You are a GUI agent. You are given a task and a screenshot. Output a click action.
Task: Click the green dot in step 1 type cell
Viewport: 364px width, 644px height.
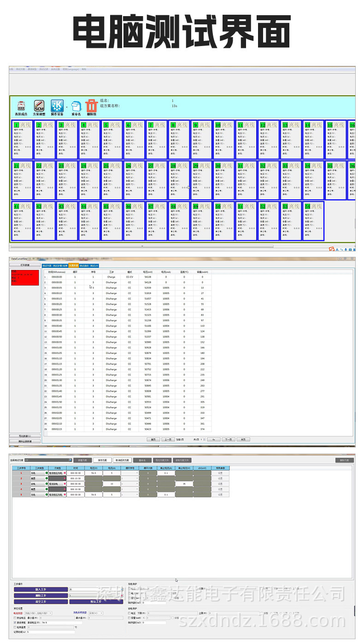(47, 473)
